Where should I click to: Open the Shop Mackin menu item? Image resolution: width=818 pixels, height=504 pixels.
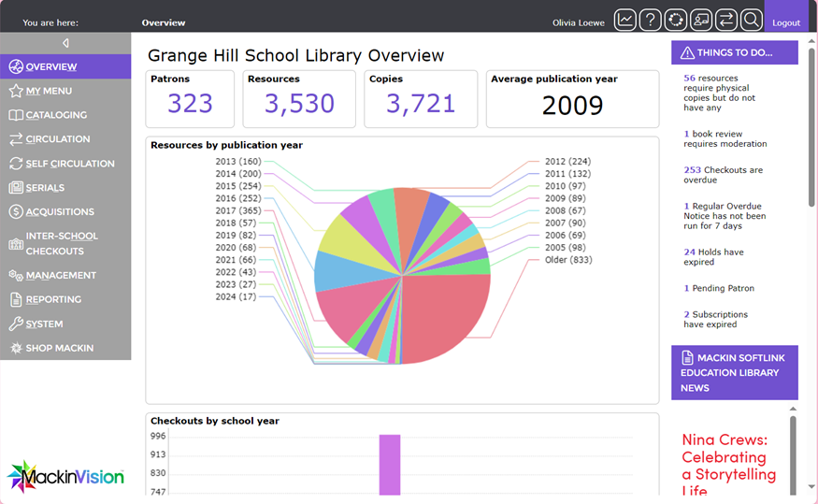(x=65, y=348)
